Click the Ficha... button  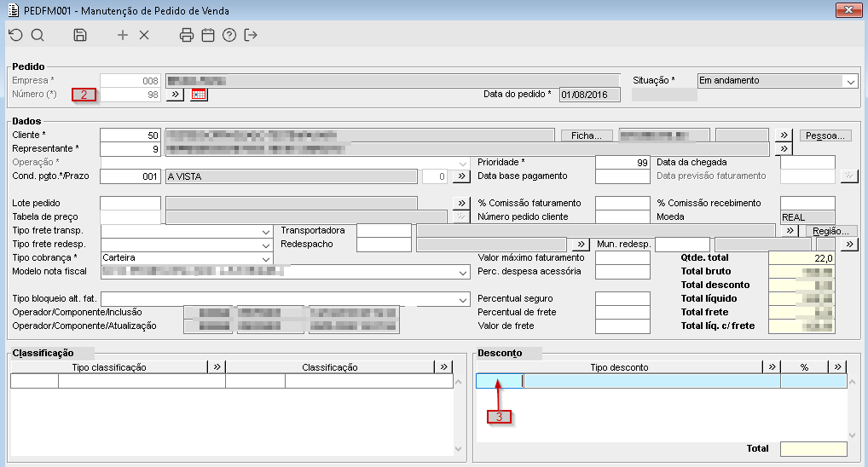tap(587, 135)
